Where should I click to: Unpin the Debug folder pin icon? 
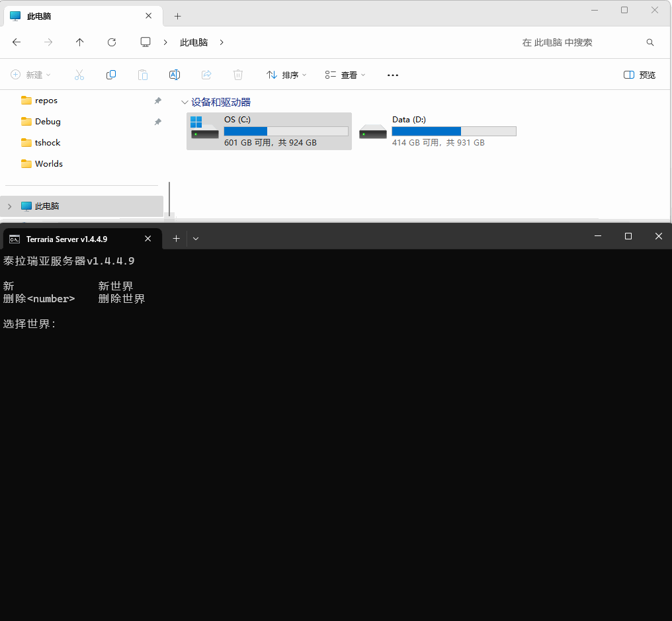[x=157, y=122]
